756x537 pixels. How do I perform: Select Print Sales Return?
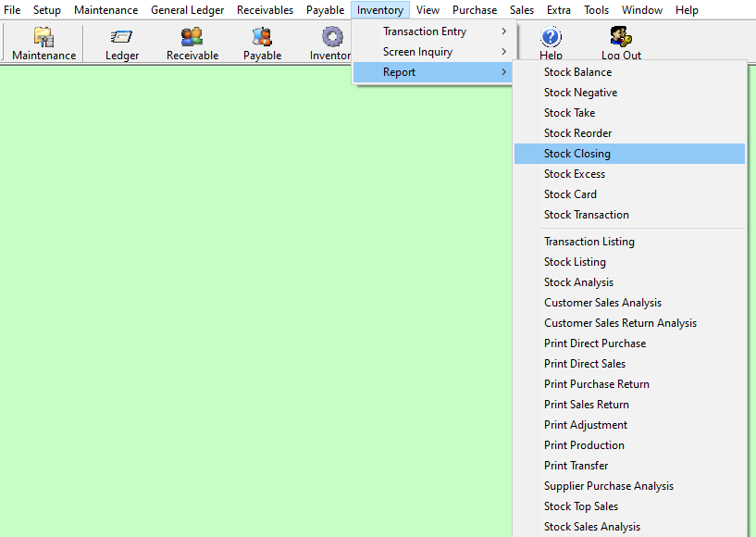(x=629, y=405)
